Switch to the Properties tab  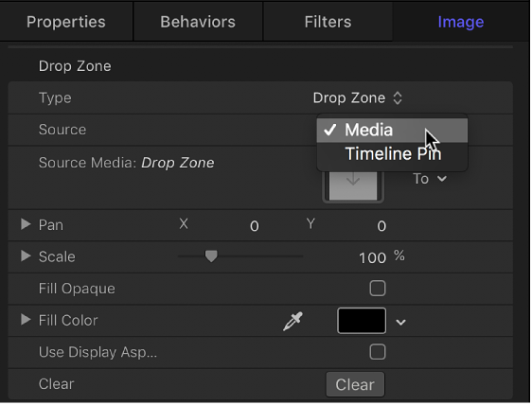66,22
